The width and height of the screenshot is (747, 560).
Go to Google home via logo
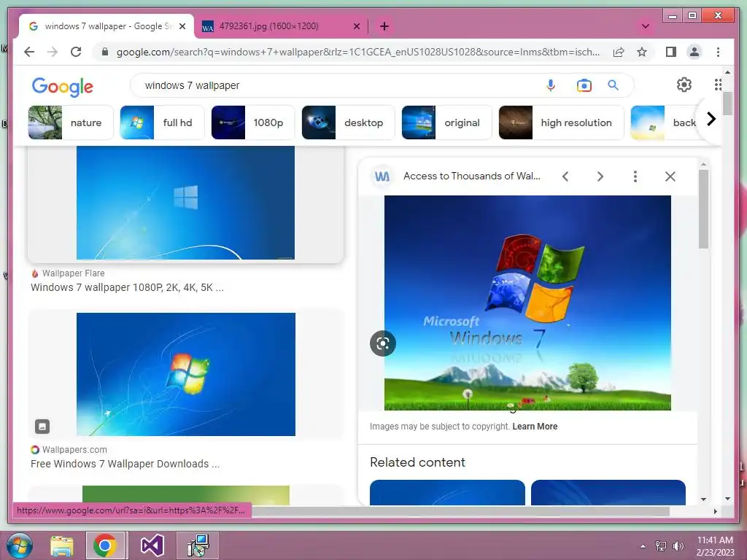pos(63,86)
